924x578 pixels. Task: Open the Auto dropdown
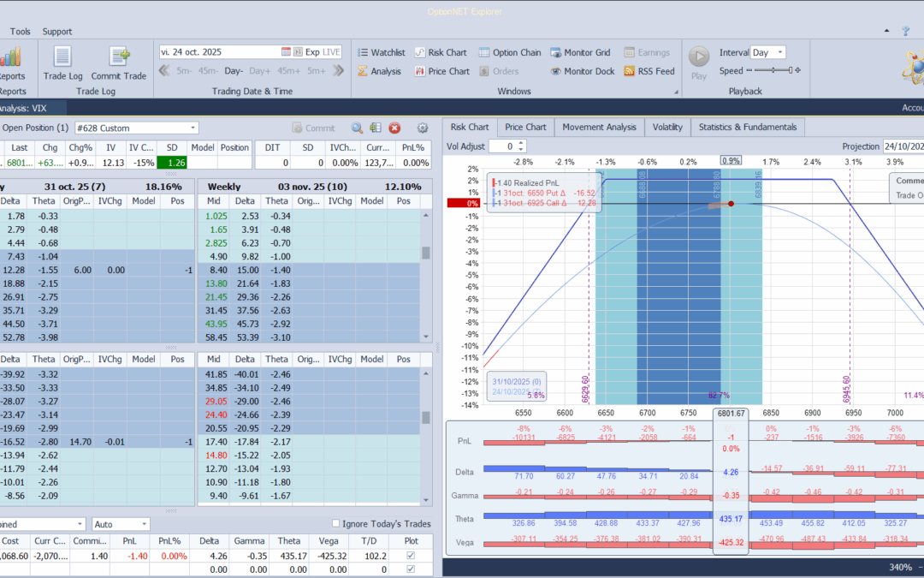[143, 524]
